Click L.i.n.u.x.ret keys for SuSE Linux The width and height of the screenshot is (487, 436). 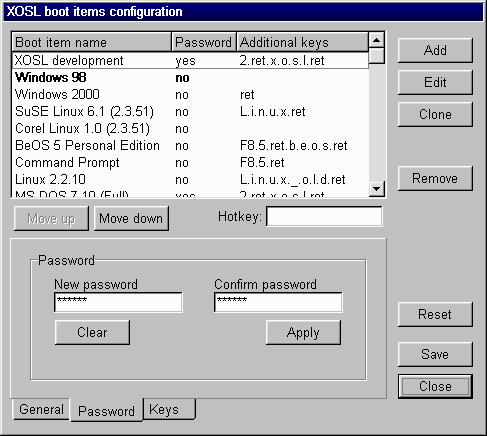click(x=272, y=111)
